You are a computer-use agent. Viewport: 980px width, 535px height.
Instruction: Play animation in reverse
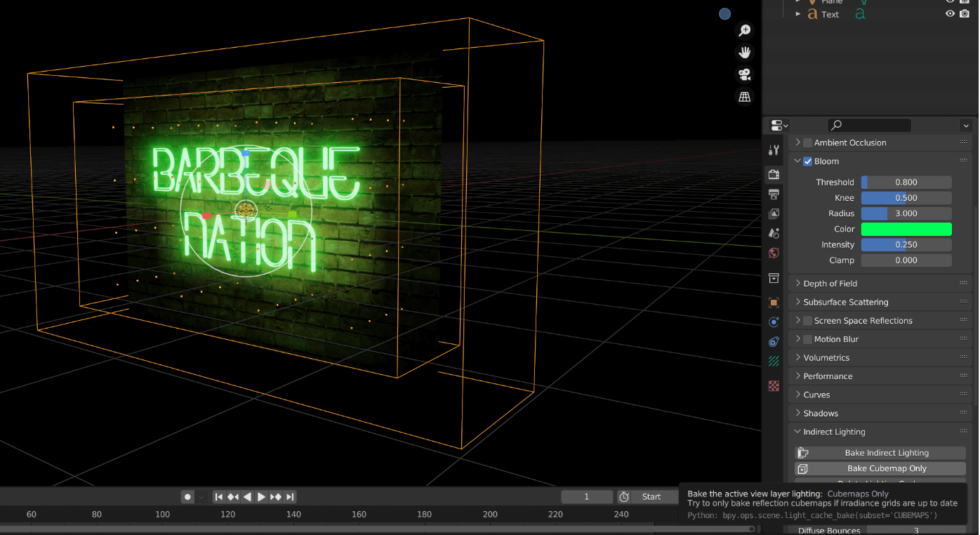coord(247,497)
